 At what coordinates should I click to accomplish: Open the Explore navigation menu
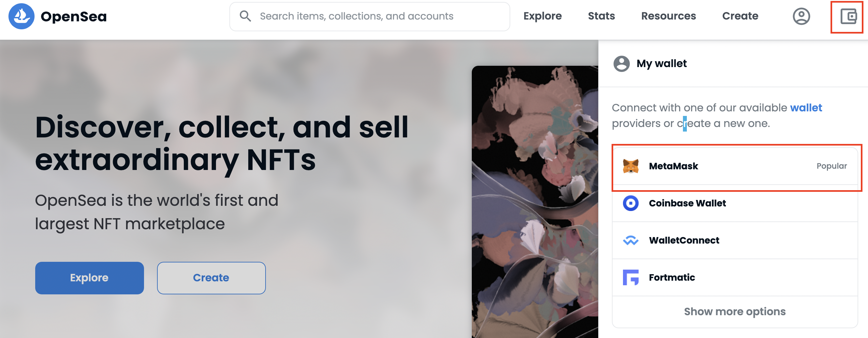click(x=542, y=16)
